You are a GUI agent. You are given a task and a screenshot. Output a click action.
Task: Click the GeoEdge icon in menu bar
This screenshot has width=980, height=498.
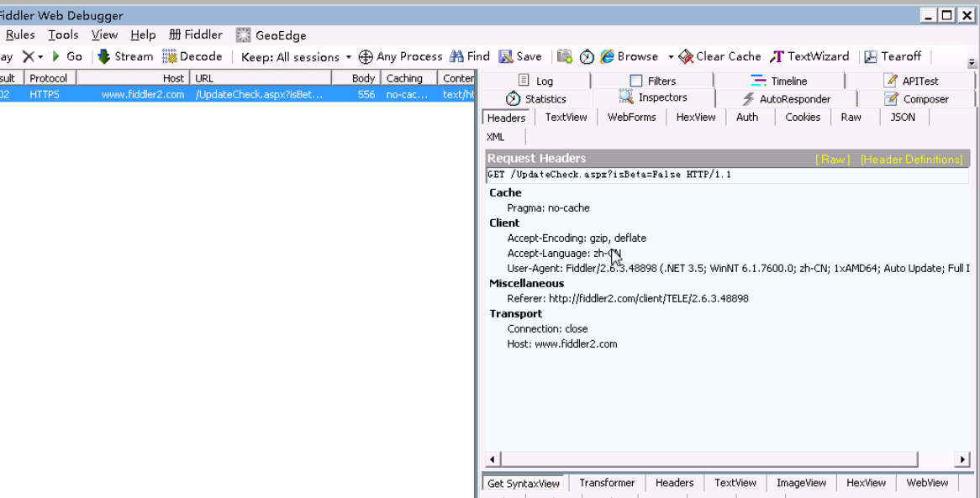[x=243, y=35]
